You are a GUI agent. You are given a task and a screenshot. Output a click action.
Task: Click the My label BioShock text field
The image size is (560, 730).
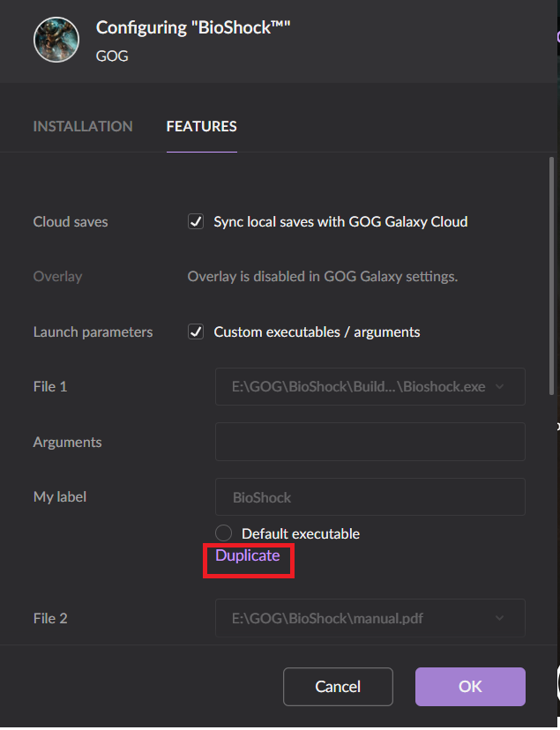click(370, 496)
